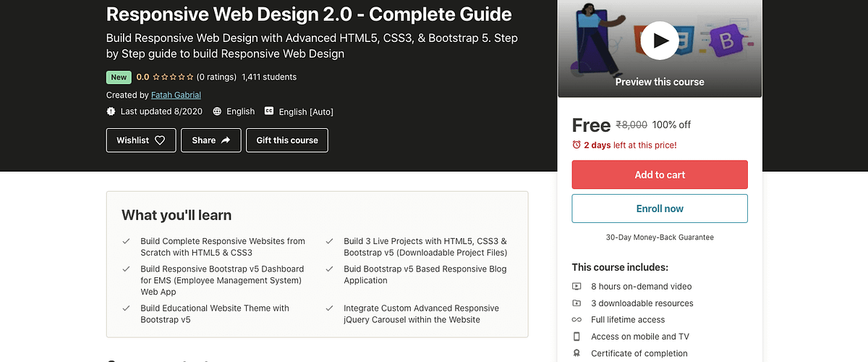Open instructor Fatah Gabrial's profile link

pos(176,95)
